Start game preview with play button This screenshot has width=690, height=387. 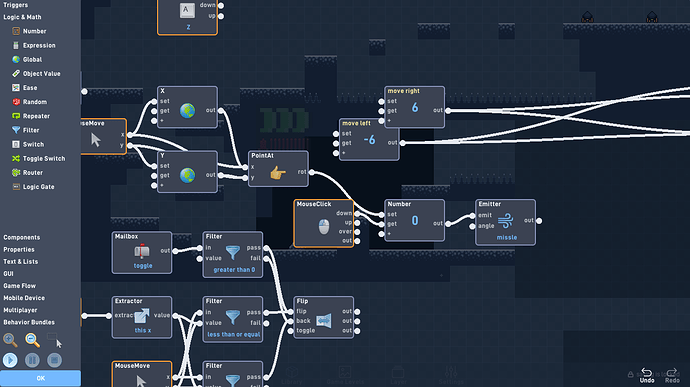[x=10, y=360]
